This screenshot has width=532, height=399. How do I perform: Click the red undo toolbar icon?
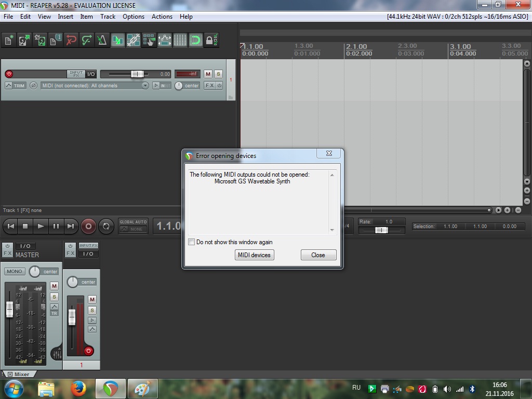pyautogui.click(x=71, y=40)
